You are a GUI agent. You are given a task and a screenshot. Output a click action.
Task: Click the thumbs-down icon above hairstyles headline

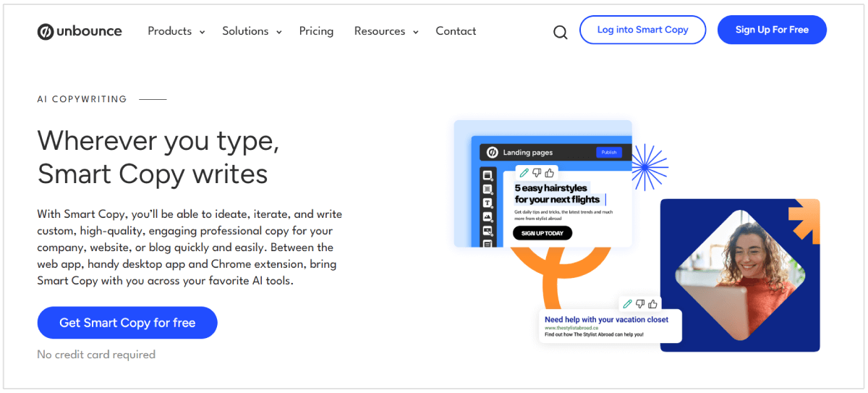coord(537,173)
